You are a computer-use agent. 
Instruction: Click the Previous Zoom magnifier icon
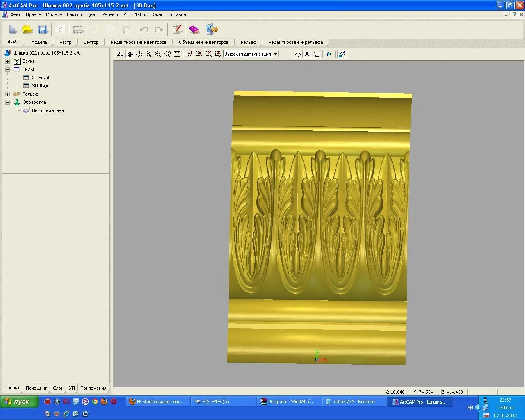[x=167, y=54]
